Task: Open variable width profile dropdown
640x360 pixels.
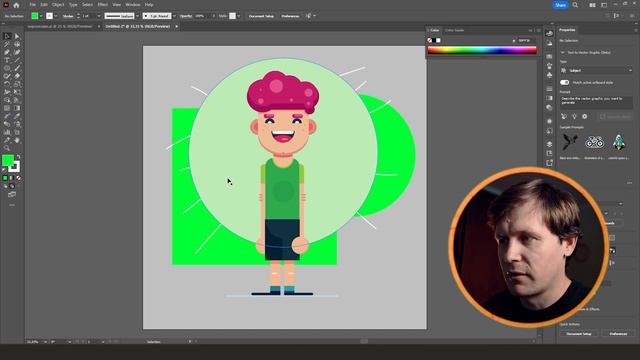Action: point(137,16)
